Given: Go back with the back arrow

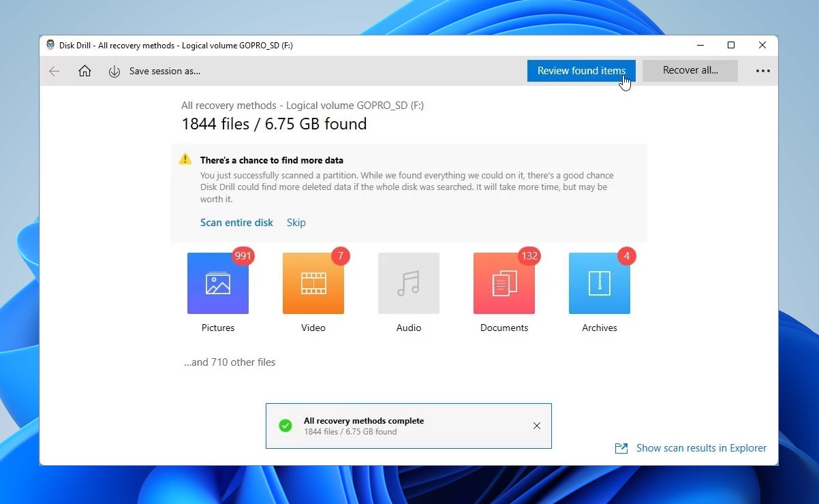Looking at the screenshot, I should click(x=55, y=71).
